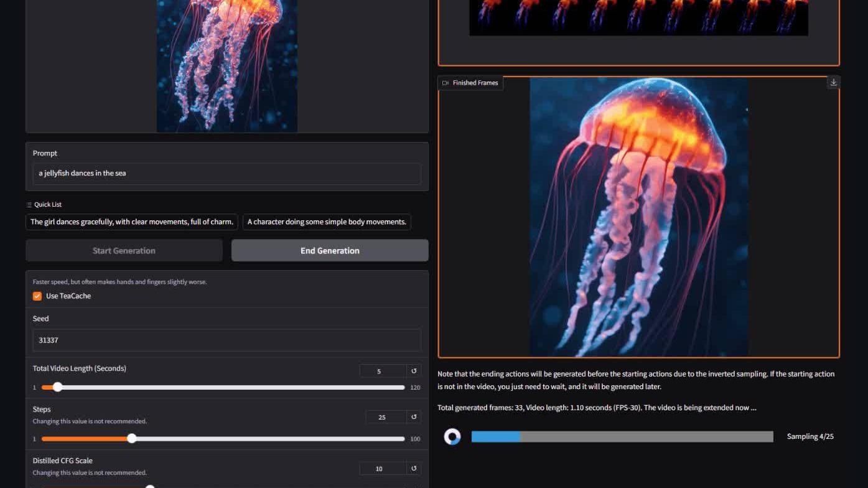Select the Steps number box showing 25
Image resolution: width=868 pixels, height=488 pixels.
tap(383, 417)
